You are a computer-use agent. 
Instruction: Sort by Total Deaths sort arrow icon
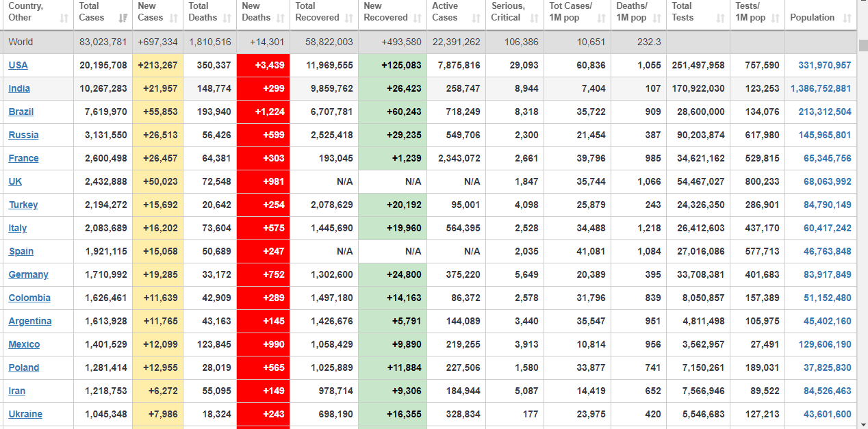[228, 18]
